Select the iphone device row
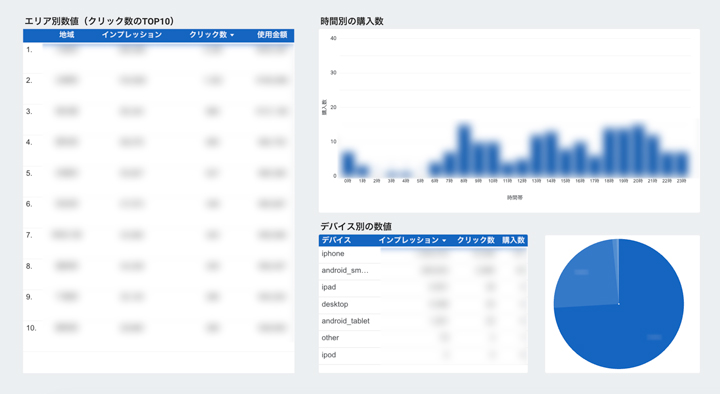The width and height of the screenshot is (720, 394). [423, 254]
